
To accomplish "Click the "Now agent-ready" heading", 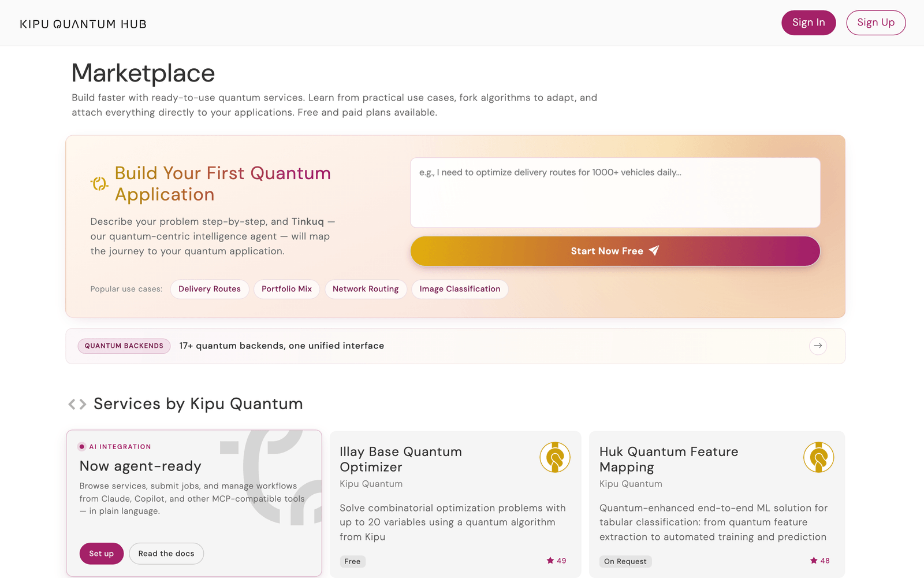I will pos(140,466).
